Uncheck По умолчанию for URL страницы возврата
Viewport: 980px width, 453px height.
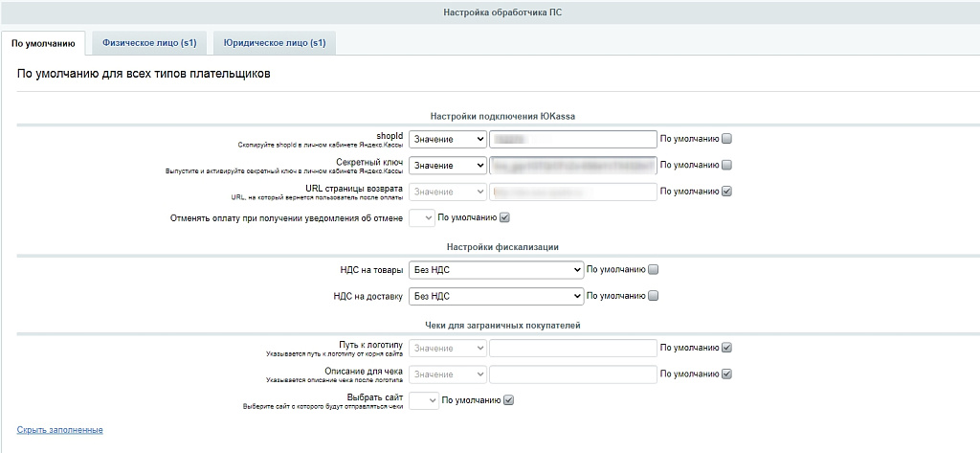click(726, 191)
